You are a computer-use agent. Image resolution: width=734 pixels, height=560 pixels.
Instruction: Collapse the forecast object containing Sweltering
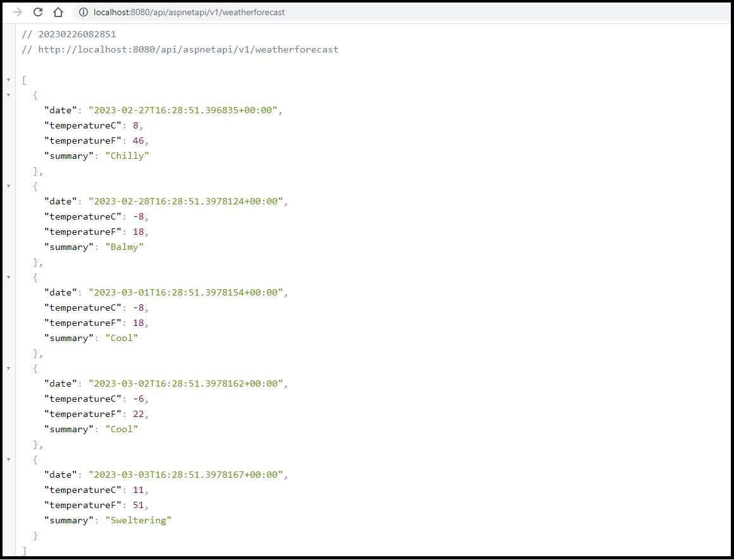coord(8,459)
